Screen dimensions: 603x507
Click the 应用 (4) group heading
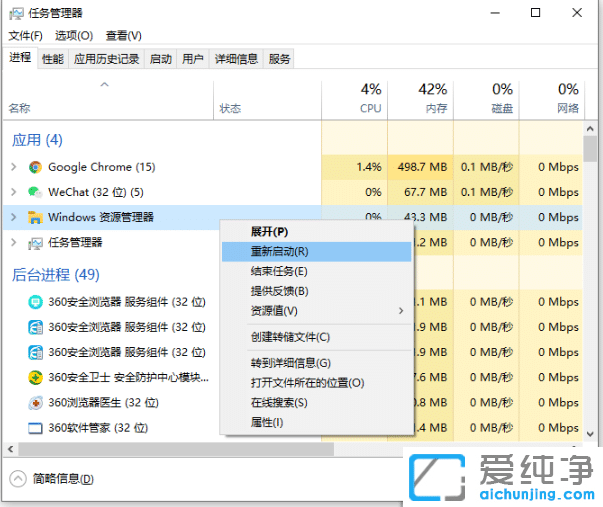(37, 140)
